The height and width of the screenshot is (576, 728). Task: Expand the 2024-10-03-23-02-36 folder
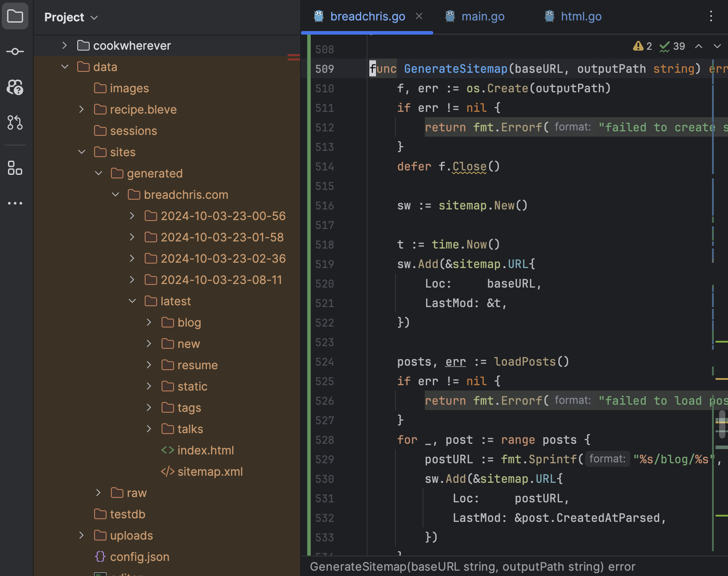click(132, 259)
